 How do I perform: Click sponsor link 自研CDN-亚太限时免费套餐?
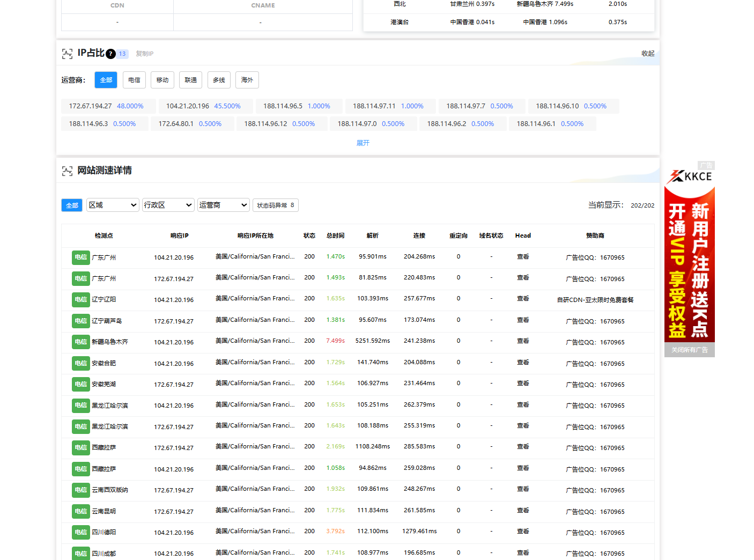click(595, 300)
